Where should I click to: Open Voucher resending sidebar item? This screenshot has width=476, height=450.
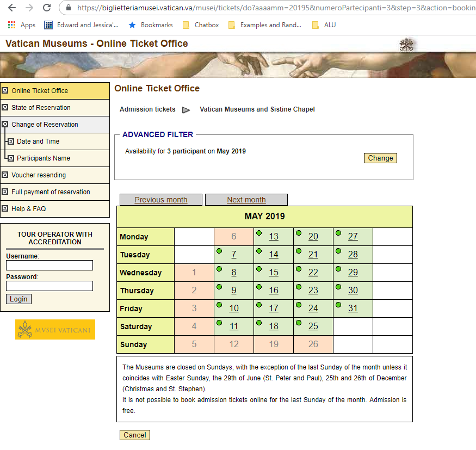[x=55, y=175]
